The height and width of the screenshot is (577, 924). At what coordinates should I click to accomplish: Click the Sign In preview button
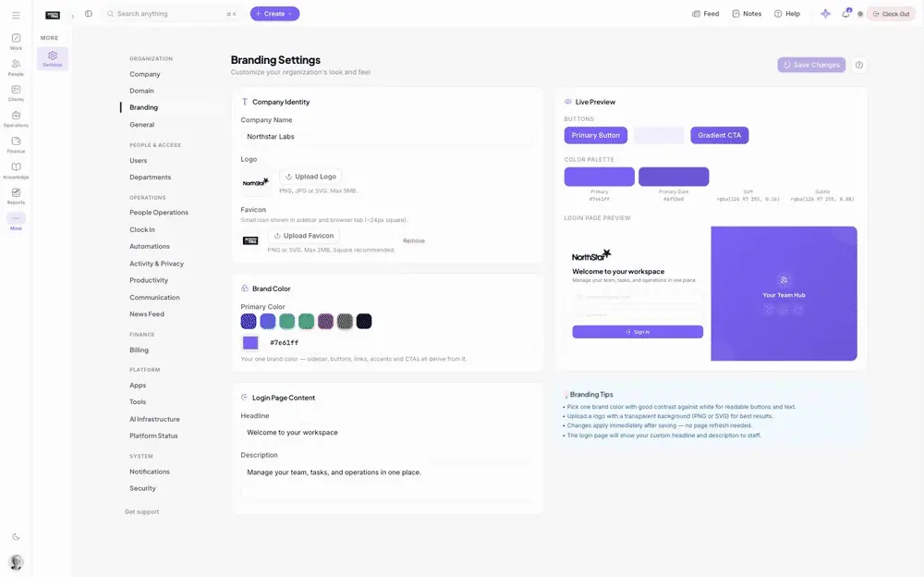[x=638, y=332]
